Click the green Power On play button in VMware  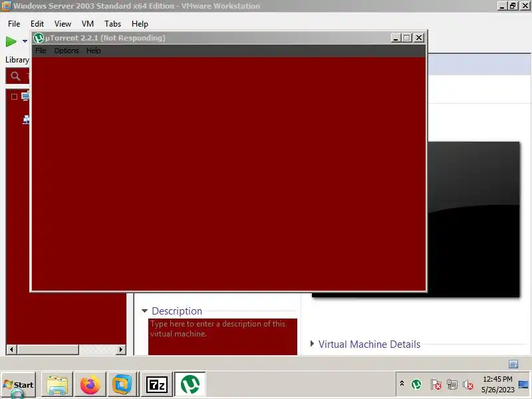point(11,41)
